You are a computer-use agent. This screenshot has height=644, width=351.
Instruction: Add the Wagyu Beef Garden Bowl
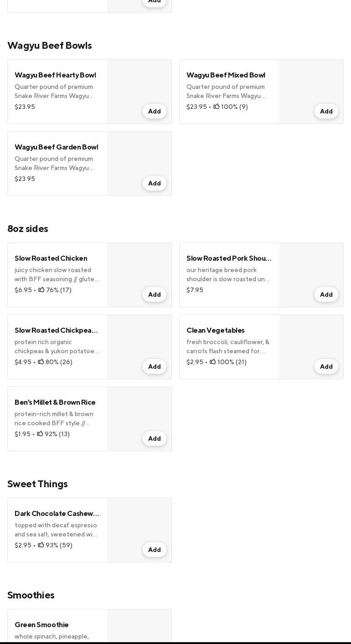click(x=154, y=183)
